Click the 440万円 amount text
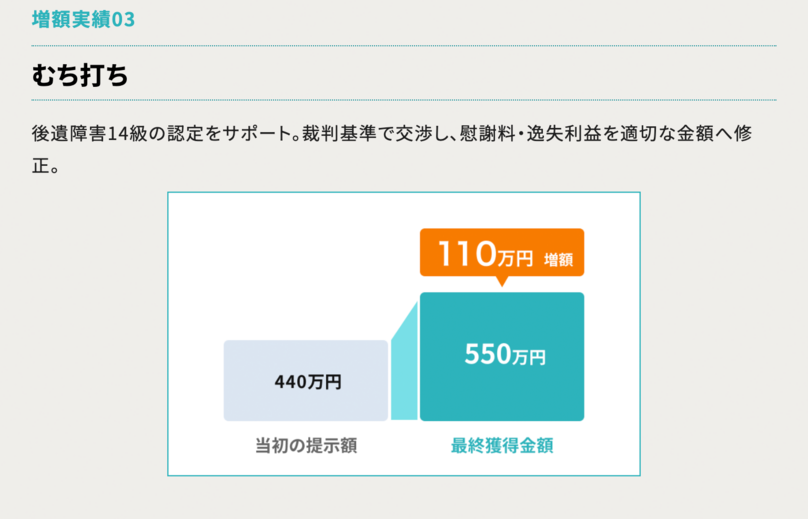 click(x=307, y=381)
